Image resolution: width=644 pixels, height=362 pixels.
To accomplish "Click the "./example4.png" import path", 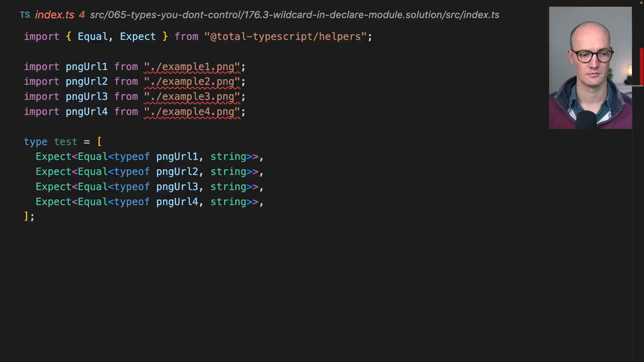I will 192,111.
